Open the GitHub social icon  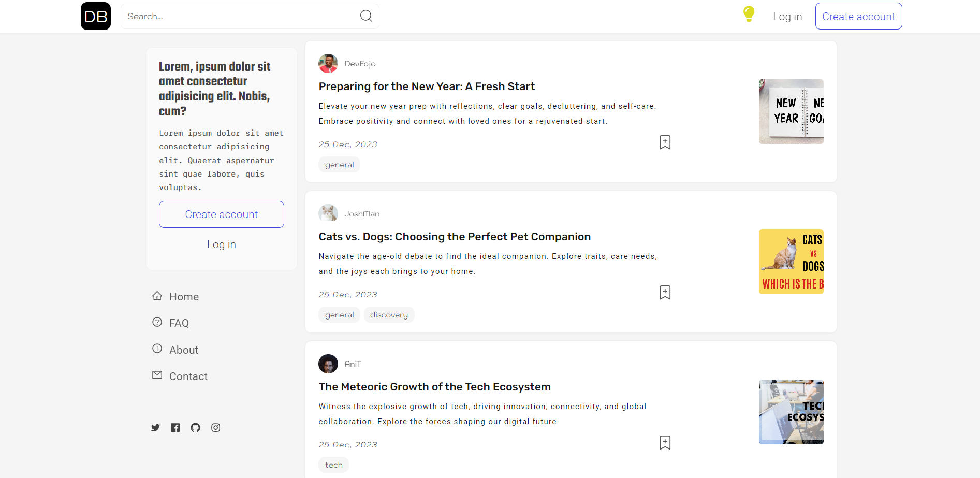click(195, 427)
